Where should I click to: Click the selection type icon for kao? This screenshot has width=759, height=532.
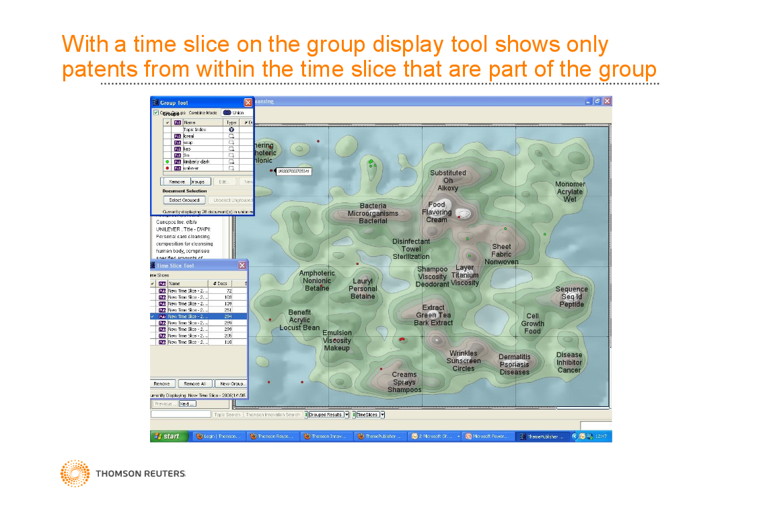(x=231, y=149)
